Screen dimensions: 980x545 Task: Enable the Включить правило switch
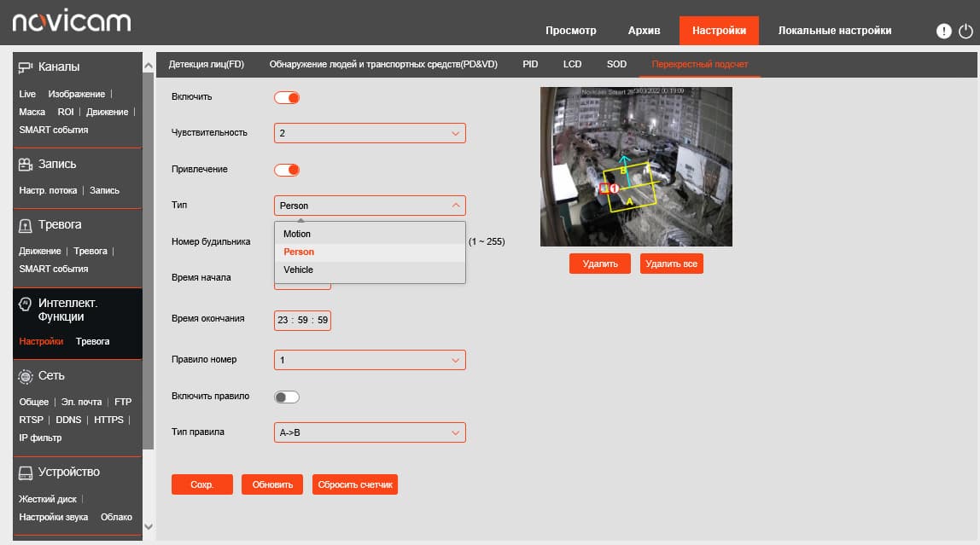[287, 397]
